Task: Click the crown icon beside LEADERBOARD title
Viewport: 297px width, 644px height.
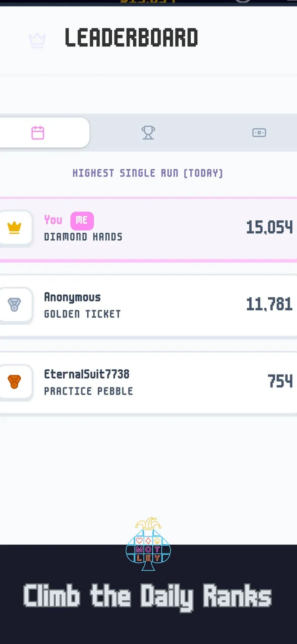Action: (x=37, y=40)
